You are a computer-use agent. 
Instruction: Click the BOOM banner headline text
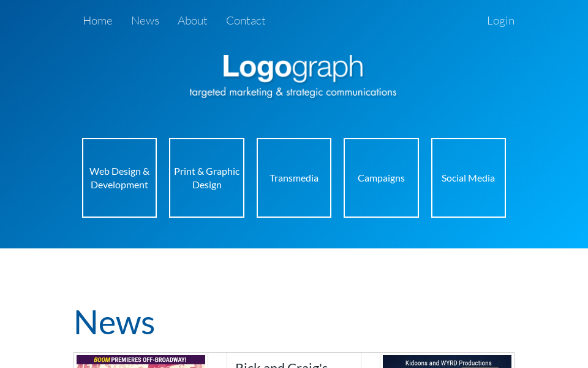[140, 359]
